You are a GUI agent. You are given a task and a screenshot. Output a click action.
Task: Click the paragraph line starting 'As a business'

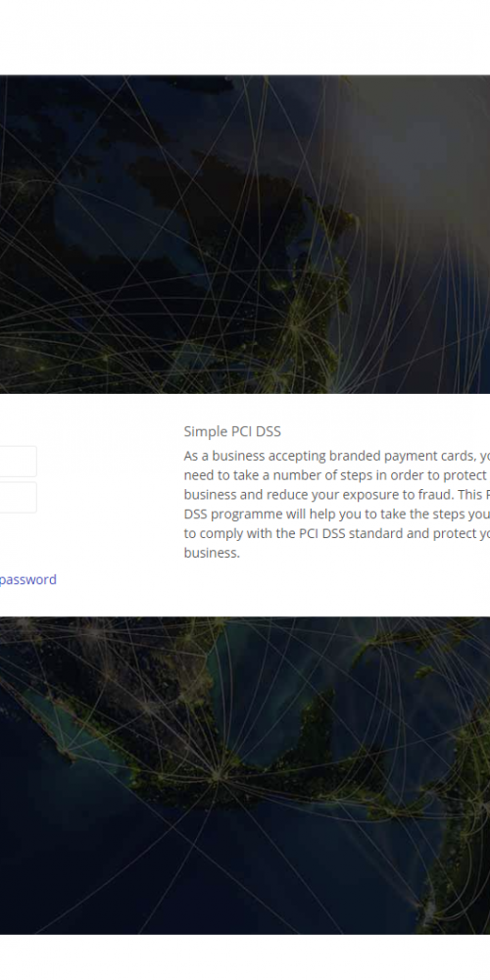[337, 455]
